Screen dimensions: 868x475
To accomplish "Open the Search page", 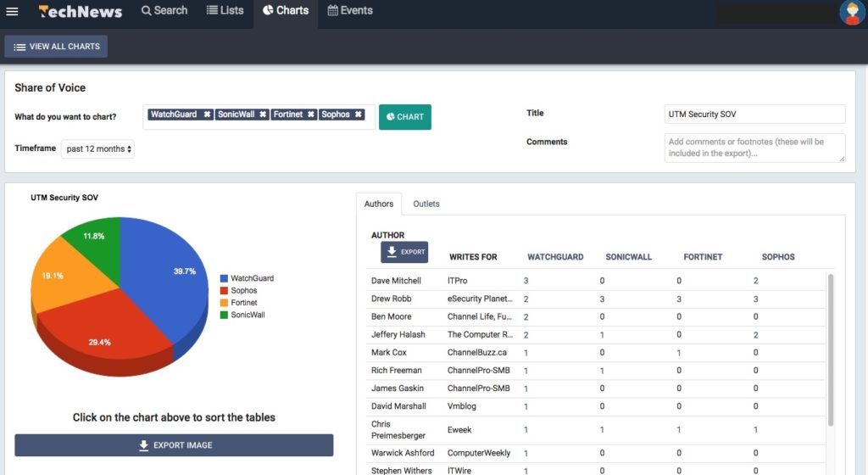I will coord(164,10).
